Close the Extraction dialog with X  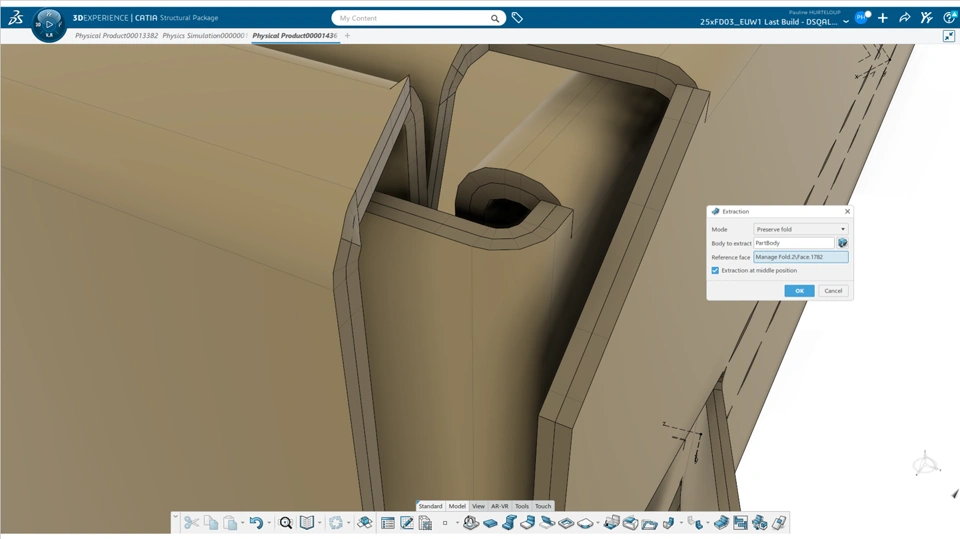[x=847, y=211]
